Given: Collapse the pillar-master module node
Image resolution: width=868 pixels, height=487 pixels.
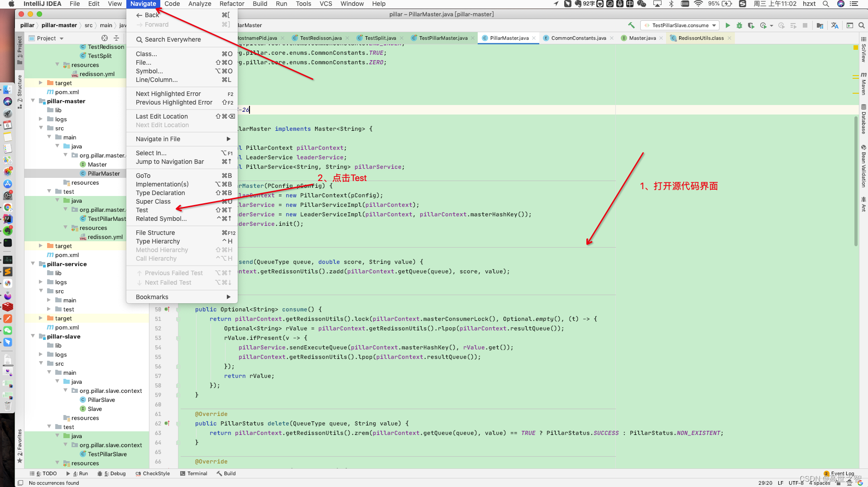Looking at the screenshot, I should 33,101.
